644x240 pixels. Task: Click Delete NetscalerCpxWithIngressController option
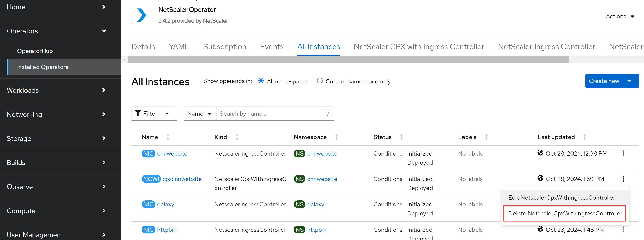click(x=565, y=213)
